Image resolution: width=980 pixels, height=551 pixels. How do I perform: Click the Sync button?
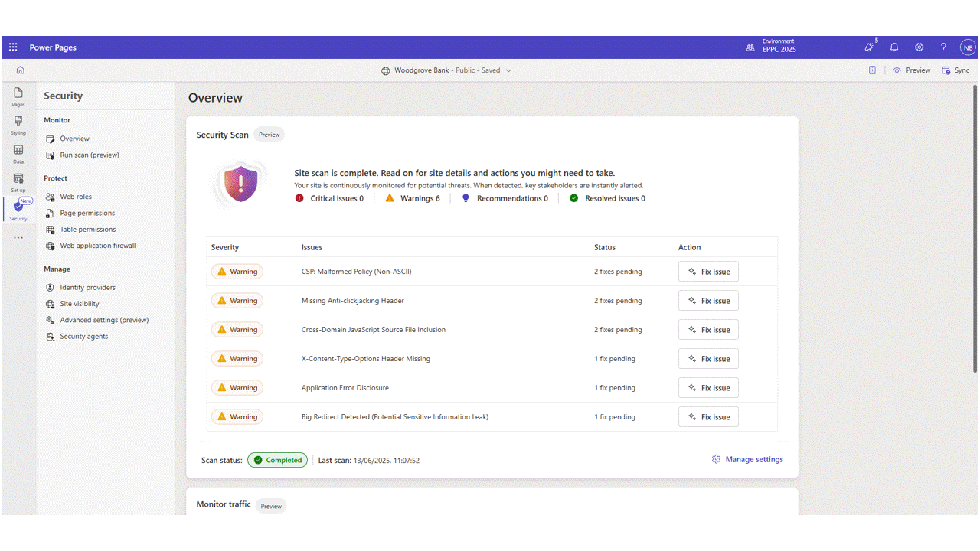coord(955,70)
